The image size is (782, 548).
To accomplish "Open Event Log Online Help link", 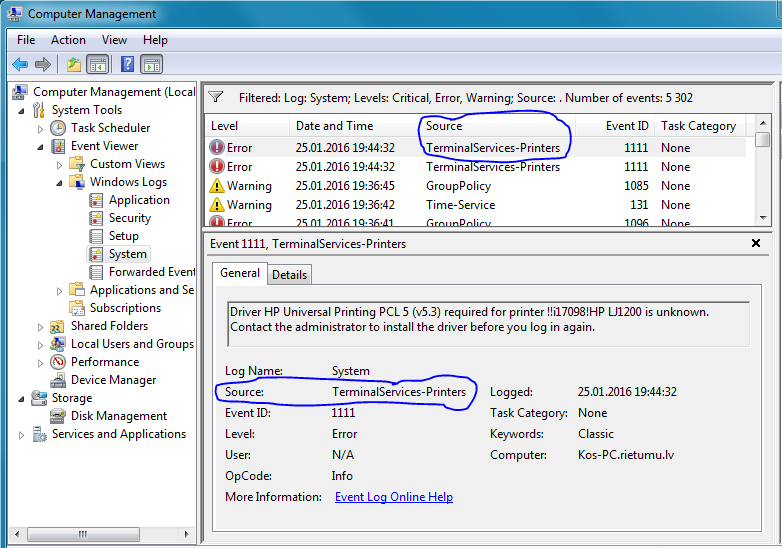I will 393,497.
